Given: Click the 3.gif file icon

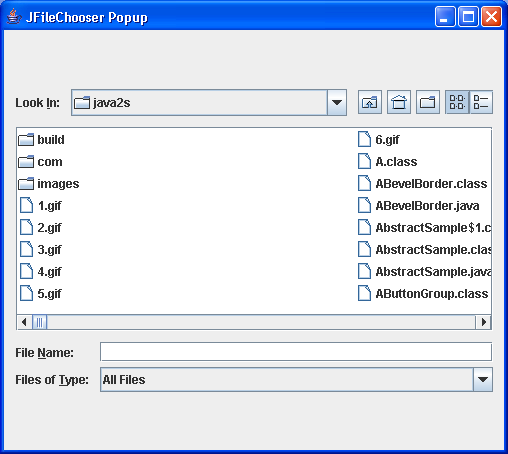Looking at the screenshot, I should pos(26,249).
